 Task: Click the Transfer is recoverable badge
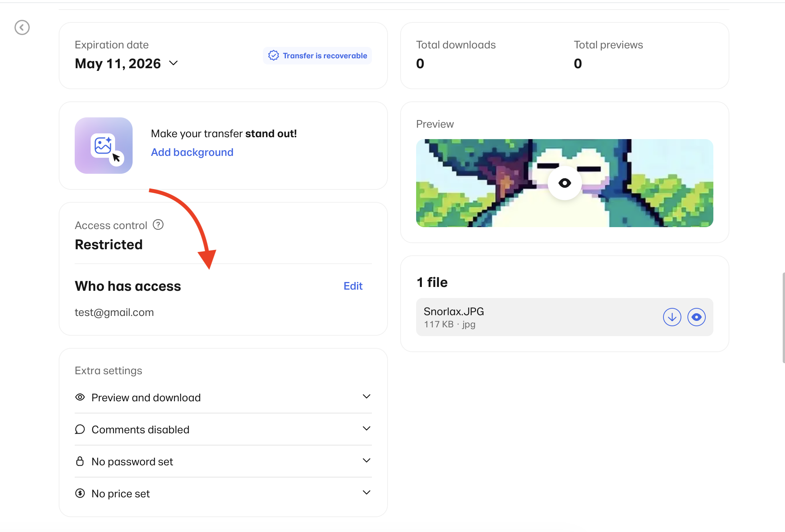click(317, 56)
